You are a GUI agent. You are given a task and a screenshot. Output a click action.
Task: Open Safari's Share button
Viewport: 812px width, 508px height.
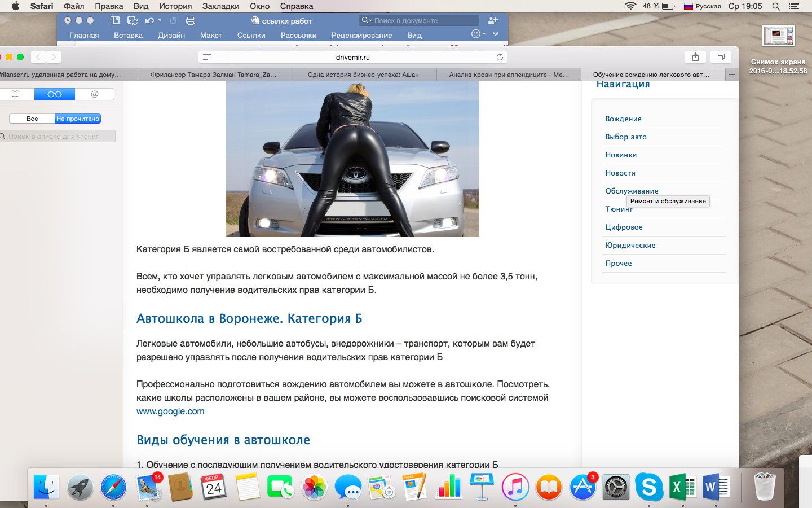pyautogui.click(x=695, y=57)
